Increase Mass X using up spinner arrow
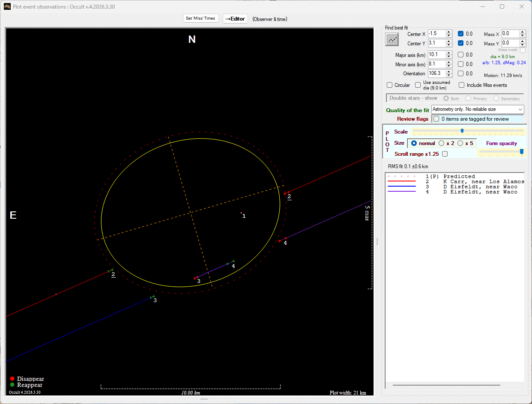The height and width of the screenshot is (404, 532). [523, 32]
